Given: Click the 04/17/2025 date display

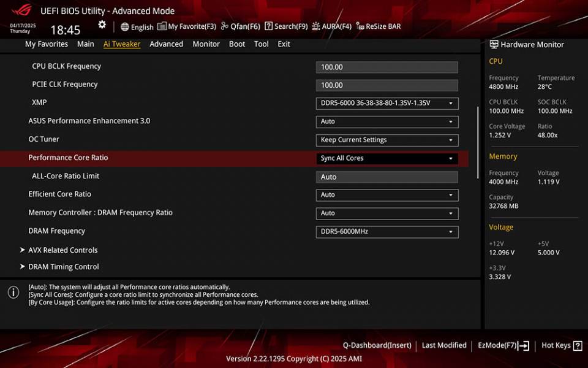Looking at the screenshot, I should pyautogui.click(x=23, y=26).
